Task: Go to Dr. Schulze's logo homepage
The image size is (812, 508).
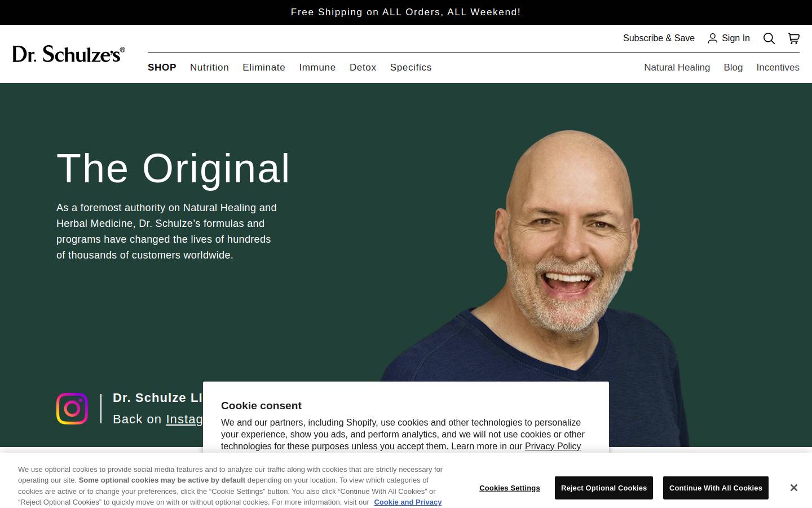Action: point(69,54)
